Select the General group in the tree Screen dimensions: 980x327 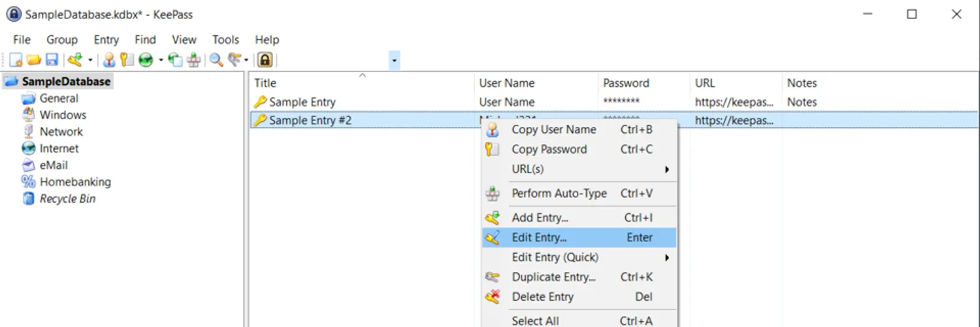(59, 98)
